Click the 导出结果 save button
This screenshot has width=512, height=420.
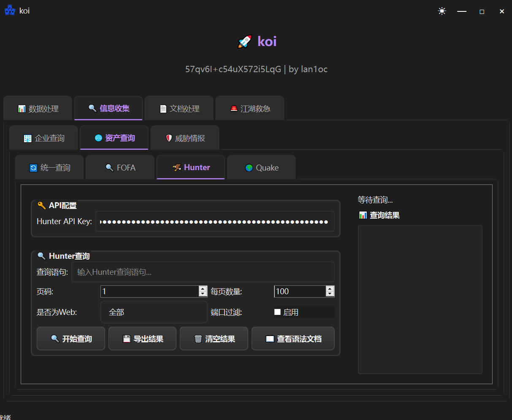(142, 339)
